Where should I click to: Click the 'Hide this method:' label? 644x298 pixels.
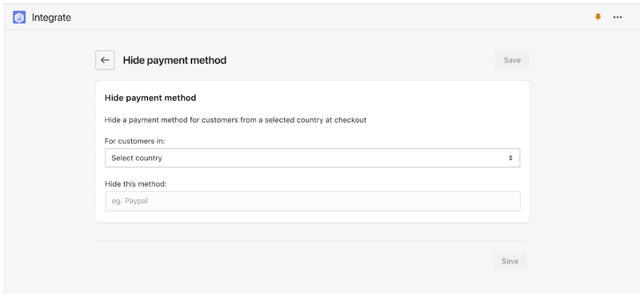click(x=136, y=184)
